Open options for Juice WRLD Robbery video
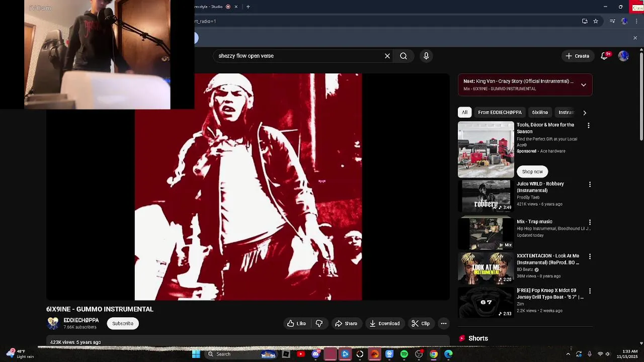The width and height of the screenshot is (644, 362). 590,185
